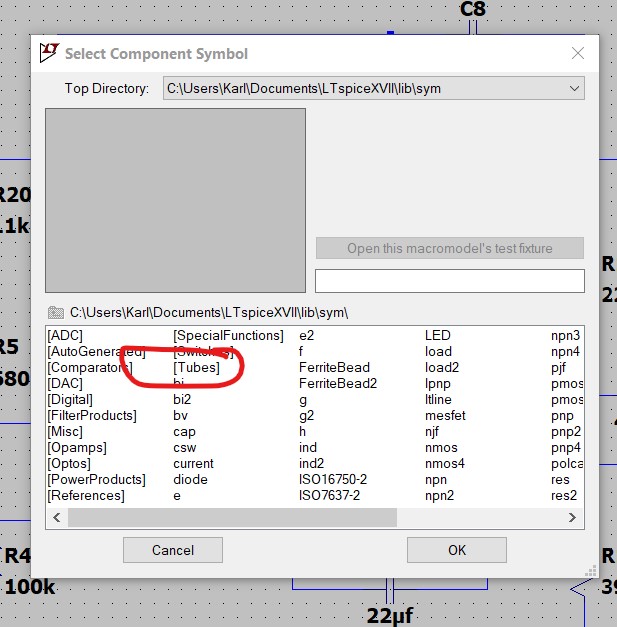The height and width of the screenshot is (627, 617).
Task: Open the [ADC] folder
Action: 65,335
